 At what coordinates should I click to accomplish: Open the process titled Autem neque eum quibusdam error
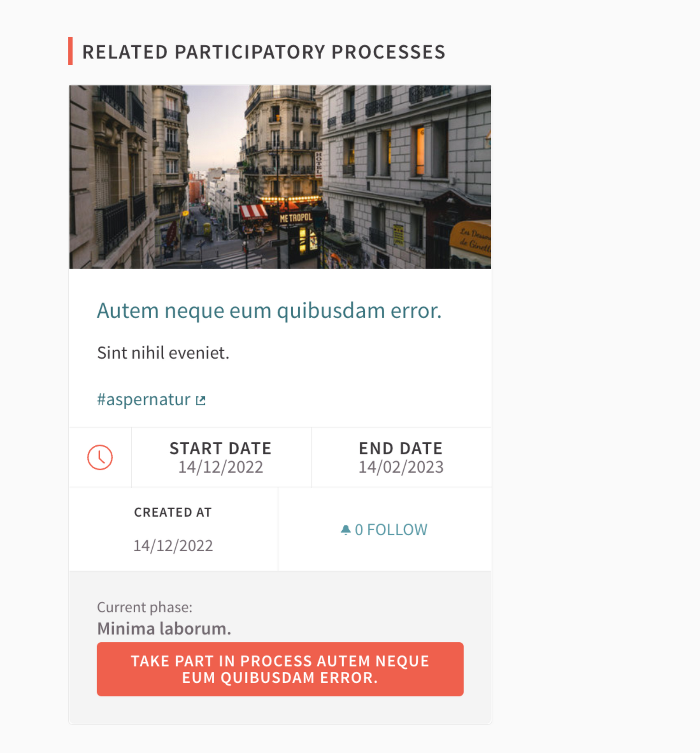270,310
